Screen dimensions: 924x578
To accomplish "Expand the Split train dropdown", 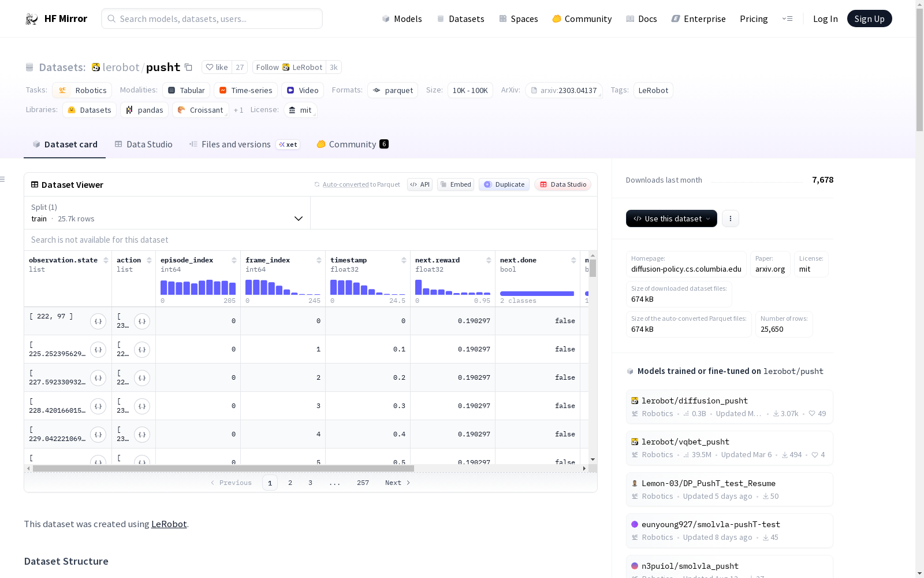I will (167, 213).
